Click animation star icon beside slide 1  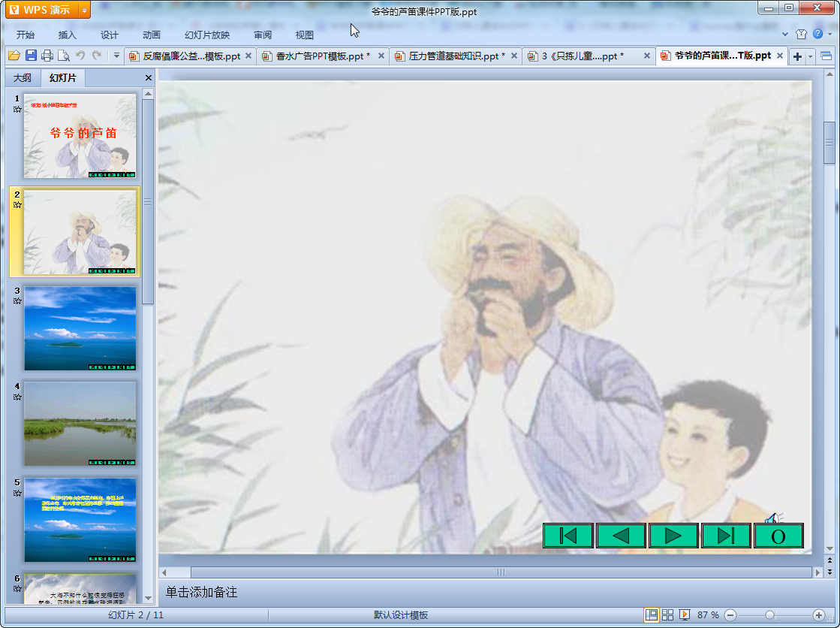pyautogui.click(x=18, y=109)
